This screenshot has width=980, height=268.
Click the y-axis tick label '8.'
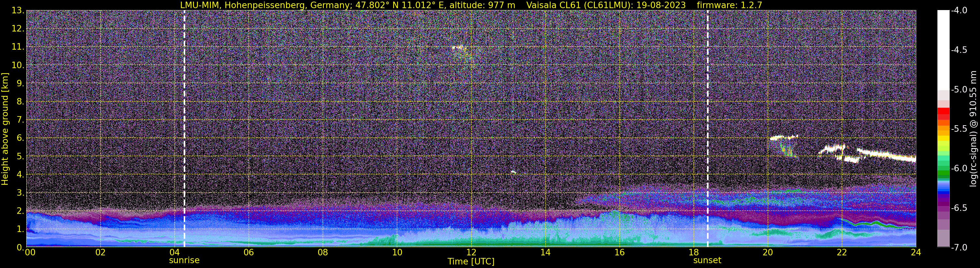pos(20,102)
